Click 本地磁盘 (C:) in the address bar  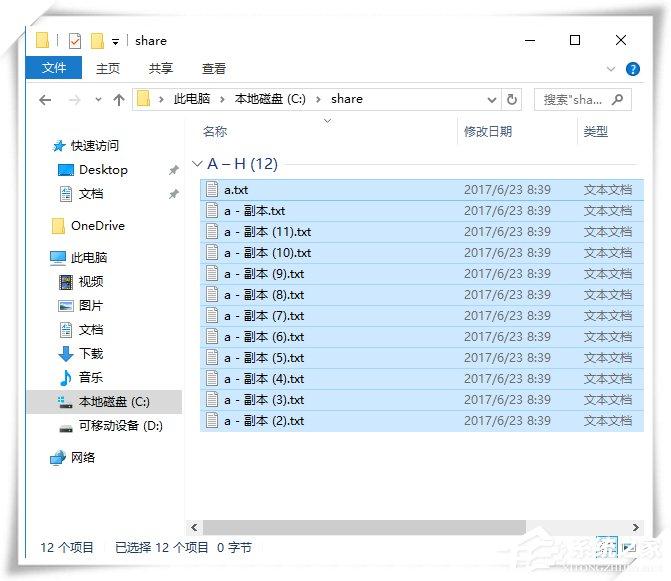(270, 99)
